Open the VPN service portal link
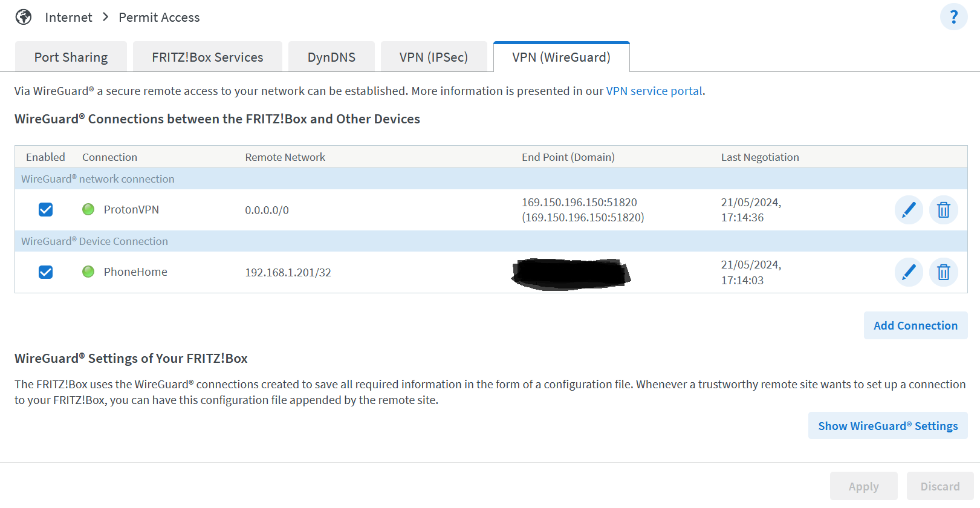 coord(654,91)
